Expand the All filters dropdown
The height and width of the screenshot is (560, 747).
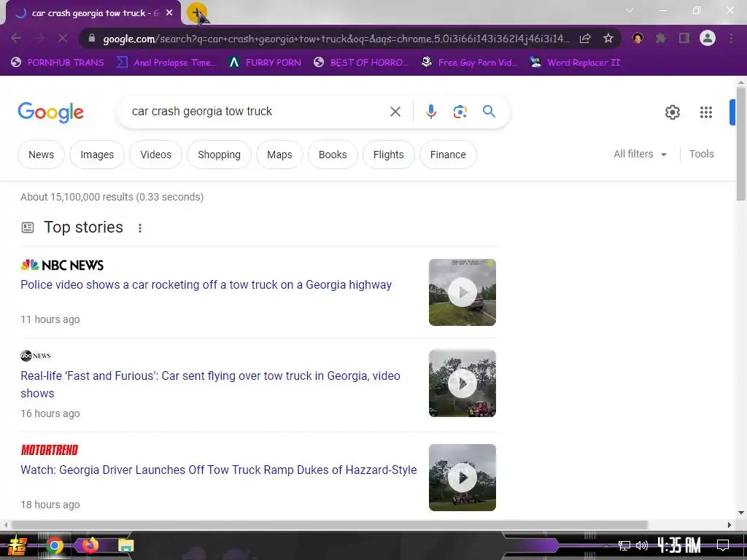[x=640, y=155]
